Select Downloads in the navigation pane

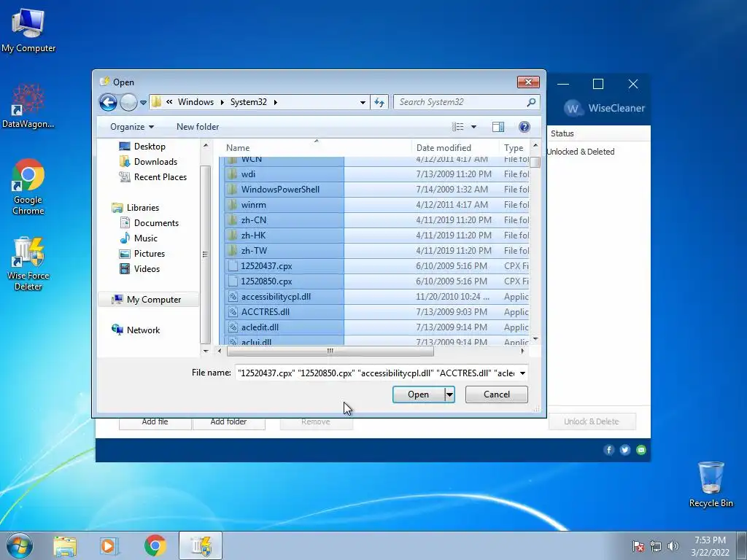click(x=155, y=161)
